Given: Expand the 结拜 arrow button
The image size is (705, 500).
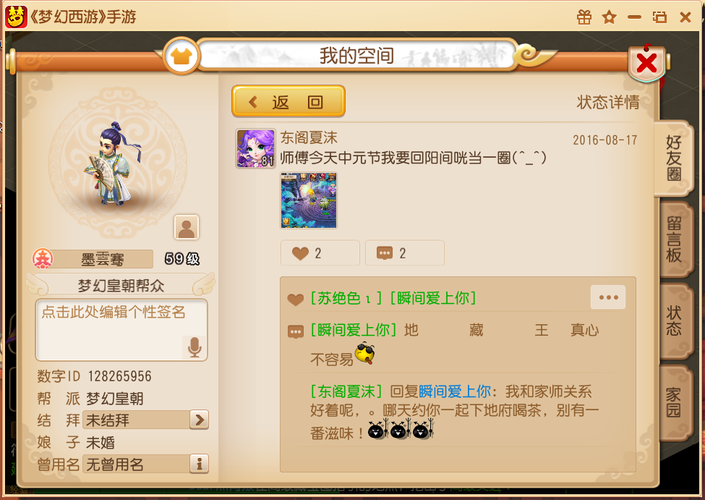Looking at the screenshot, I should [x=199, y=420].
